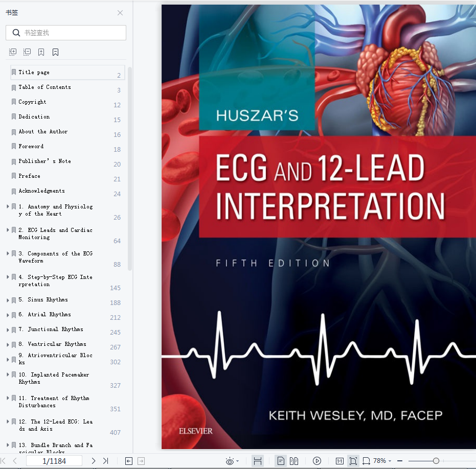The width and height of the screenshot is (476, 469).
Task: Expand chapter 8 Ventricular Rhythms bookmark
Action: [8, 345]
